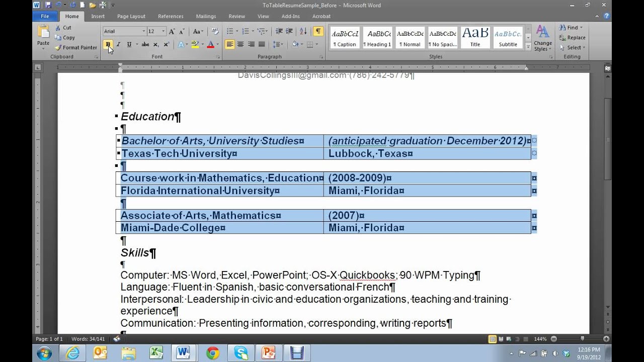Open the font size dropdown

[163, 31]
